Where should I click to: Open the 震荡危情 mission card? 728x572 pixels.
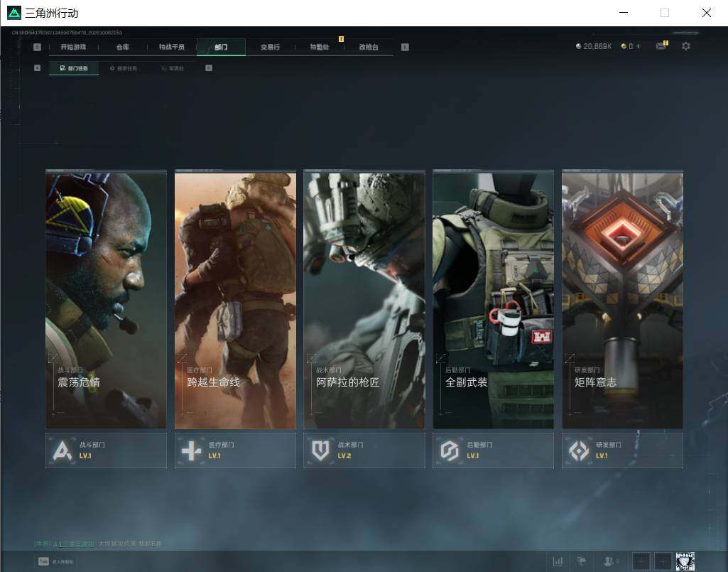(106, 300)
